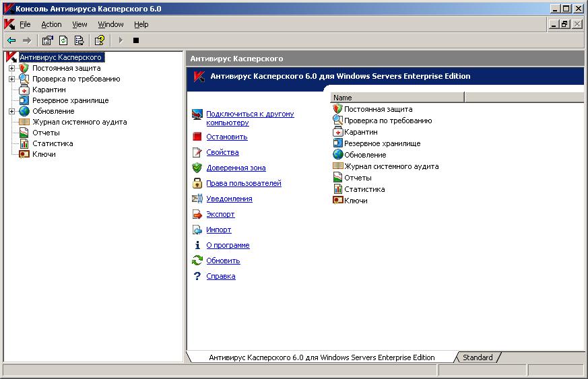Screen dimensions: 588x379
Task: Click the green shield icon beside Доверенная зона
Action: [x=197, y=168]
